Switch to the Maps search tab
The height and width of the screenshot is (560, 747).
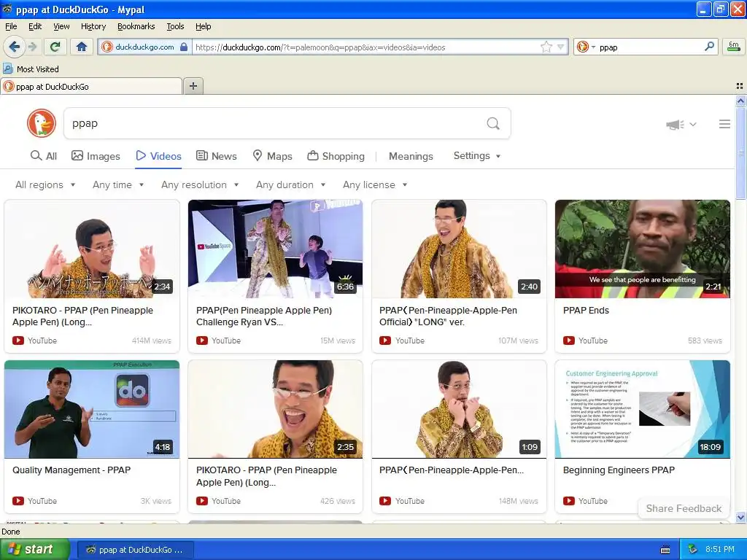coord(272,156)
